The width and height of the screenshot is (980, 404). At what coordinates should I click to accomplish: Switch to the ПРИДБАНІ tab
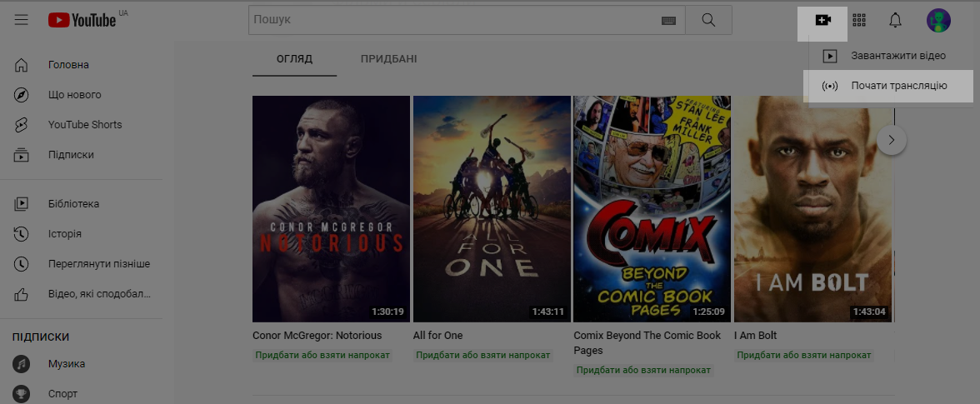pos(388,59)
